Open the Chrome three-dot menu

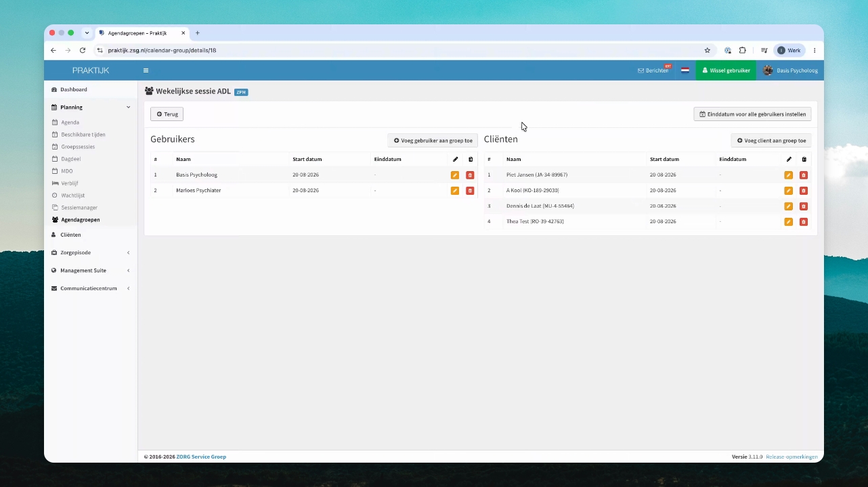815,50
